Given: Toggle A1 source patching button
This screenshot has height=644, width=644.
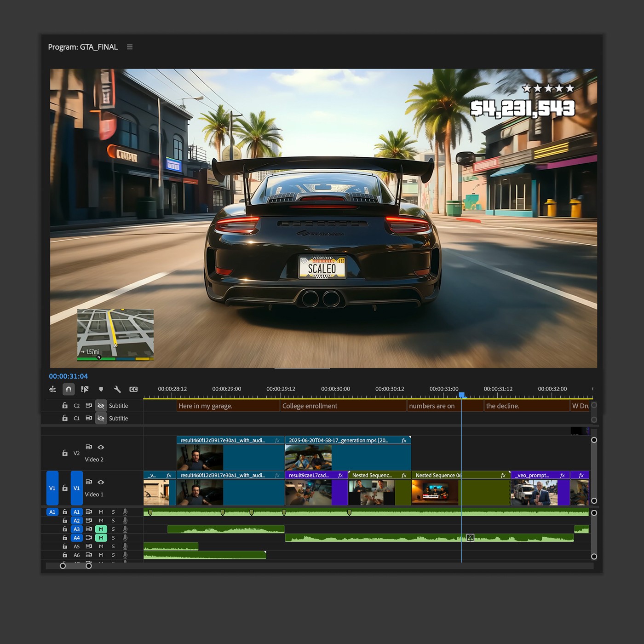Looking at the screenshot, I should click(52, 512).
